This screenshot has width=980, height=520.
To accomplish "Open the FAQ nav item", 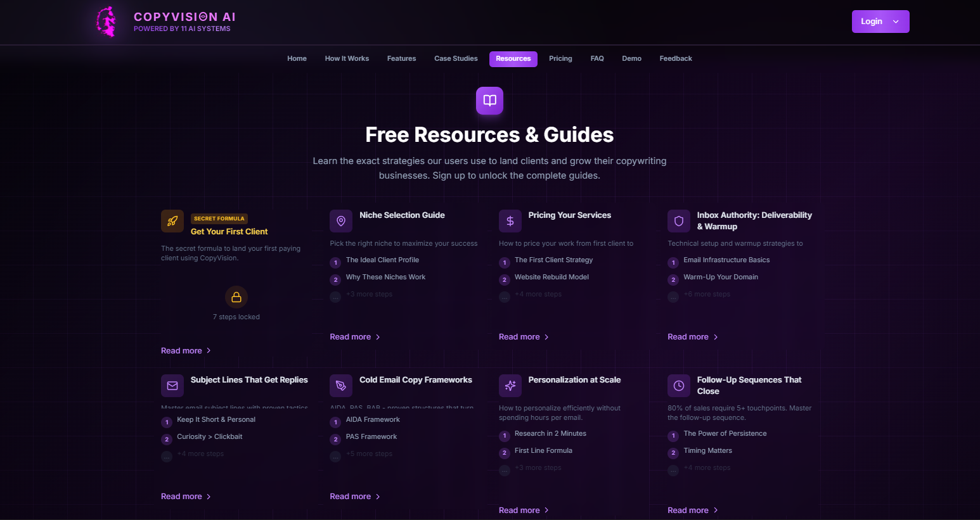I will point(597,59).
